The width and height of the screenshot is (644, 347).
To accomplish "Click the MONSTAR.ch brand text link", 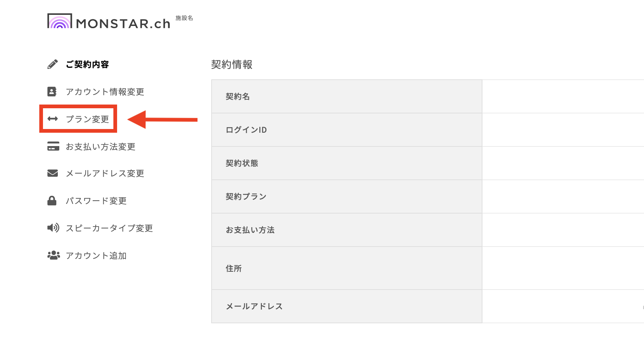I will coord(123,24).
